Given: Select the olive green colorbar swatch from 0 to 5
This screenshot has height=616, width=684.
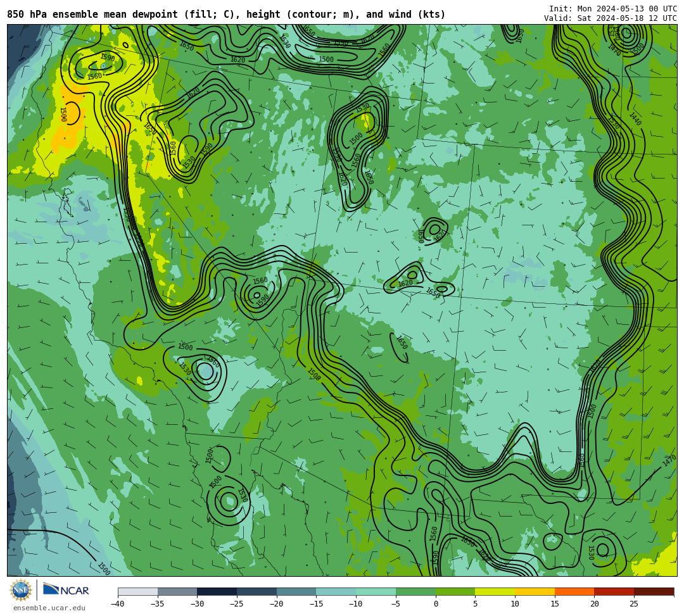Looking at the screenshot, I should coord(455,591).
